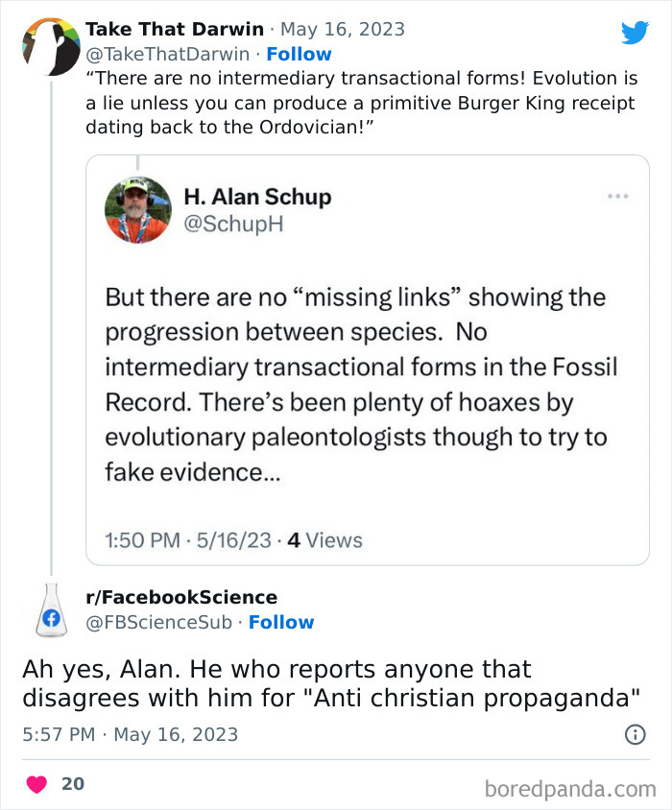
Task: Toggle follow state for @FBScienceSub
Action: [x=281, y=622]
